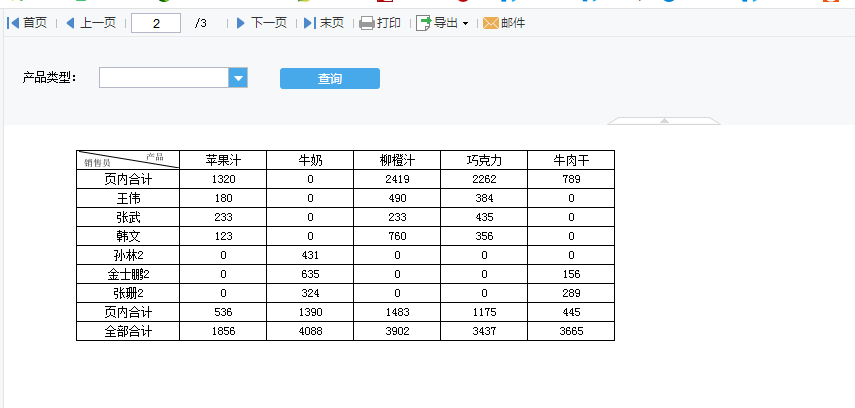
Task: Jump to last page with 末页 icon
Action: point(310,23)
